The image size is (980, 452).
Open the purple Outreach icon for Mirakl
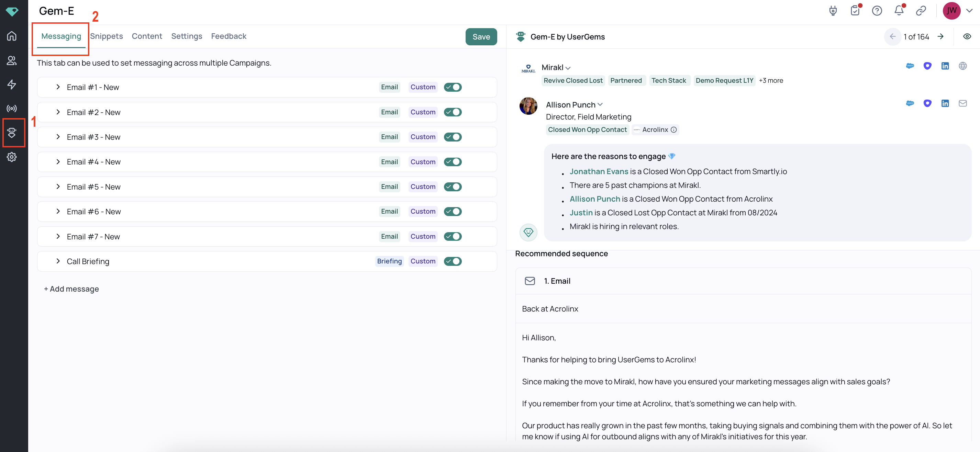click(927, 66)
